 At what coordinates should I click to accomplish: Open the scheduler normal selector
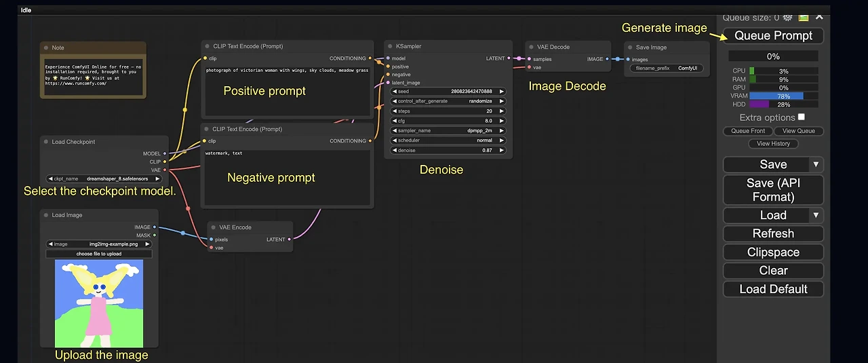point(448,140)
